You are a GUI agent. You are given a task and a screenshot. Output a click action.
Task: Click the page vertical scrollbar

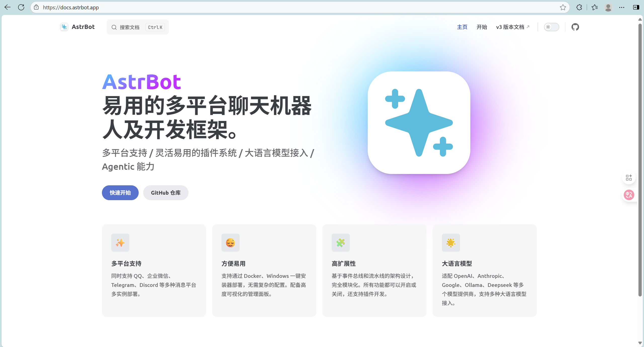(640, 161)
